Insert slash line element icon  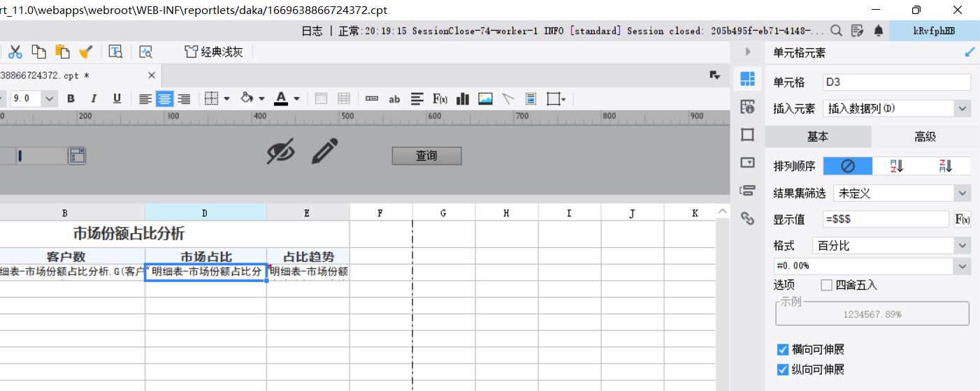tap(508, 99)
